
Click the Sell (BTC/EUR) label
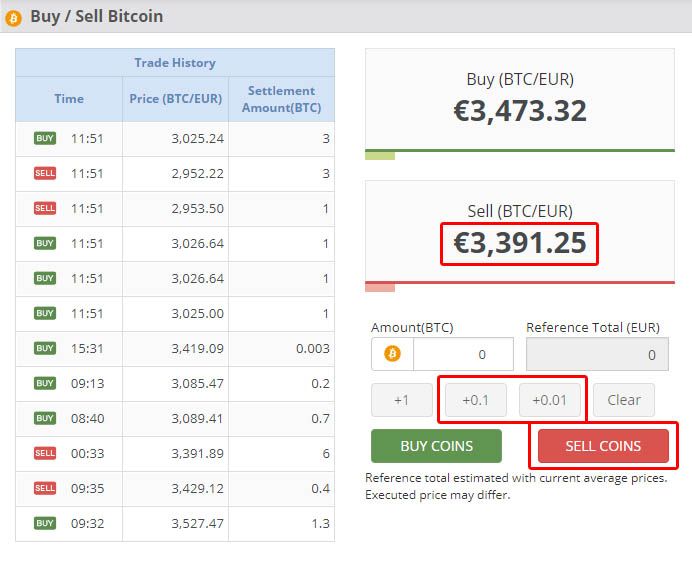(520, 211)
